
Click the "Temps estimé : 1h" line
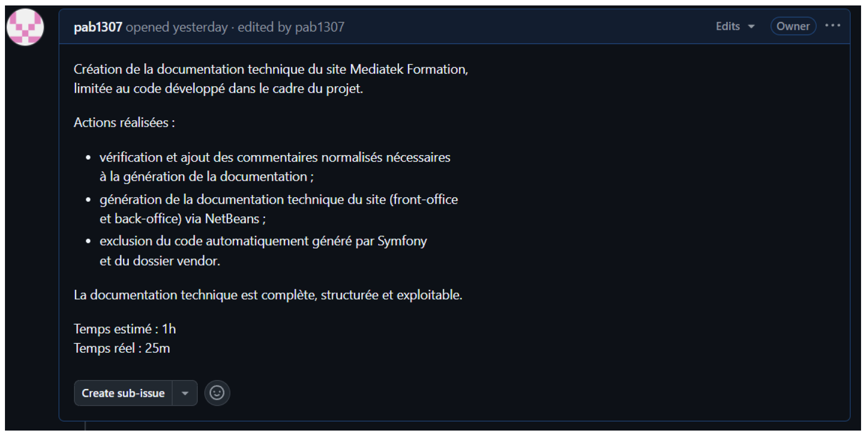point(124,329)
